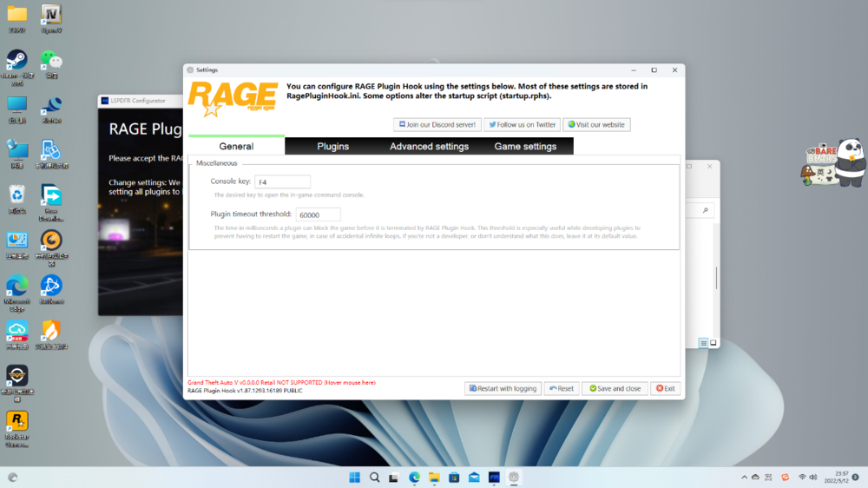Viewport: 868px width, 488px height.
Task: Click Restart with logging button
Action: pyautogui.click(x=503, y=388)
